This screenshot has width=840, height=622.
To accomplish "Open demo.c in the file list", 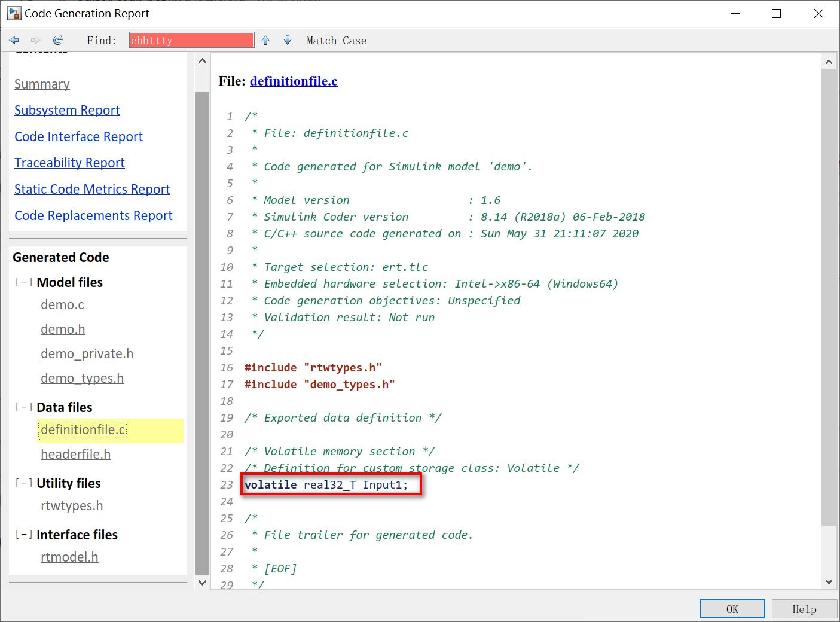I will pyautogui.click(x=62, y=305).
